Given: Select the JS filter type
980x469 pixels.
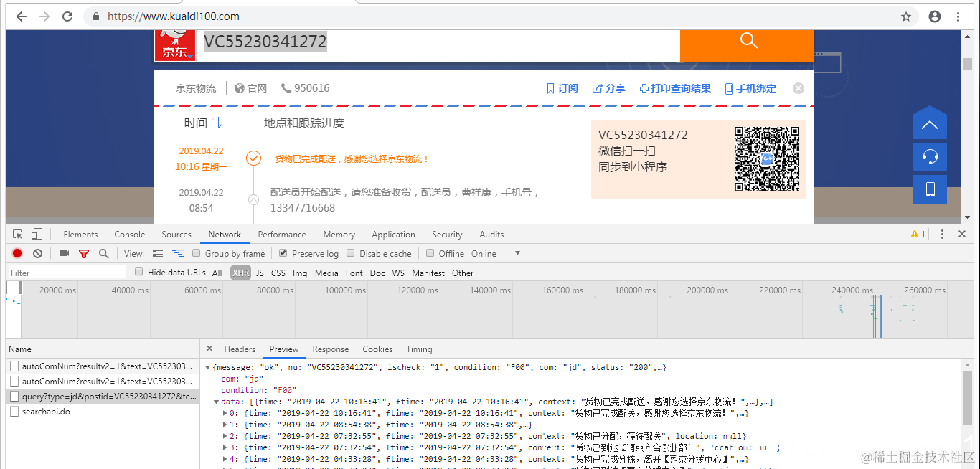Looking at the screenshot, I should pos(260,273).
